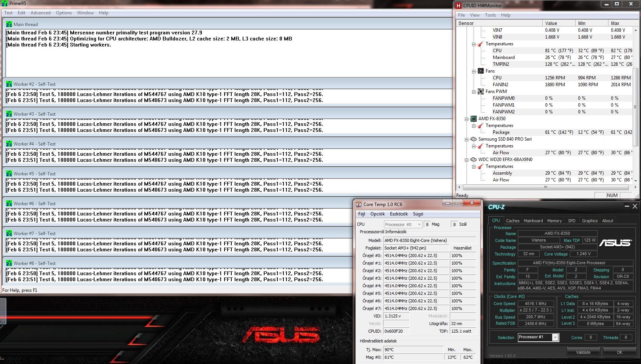Collapse the Fans PWM node
The image size is (641, 364).
coord(474,91)
